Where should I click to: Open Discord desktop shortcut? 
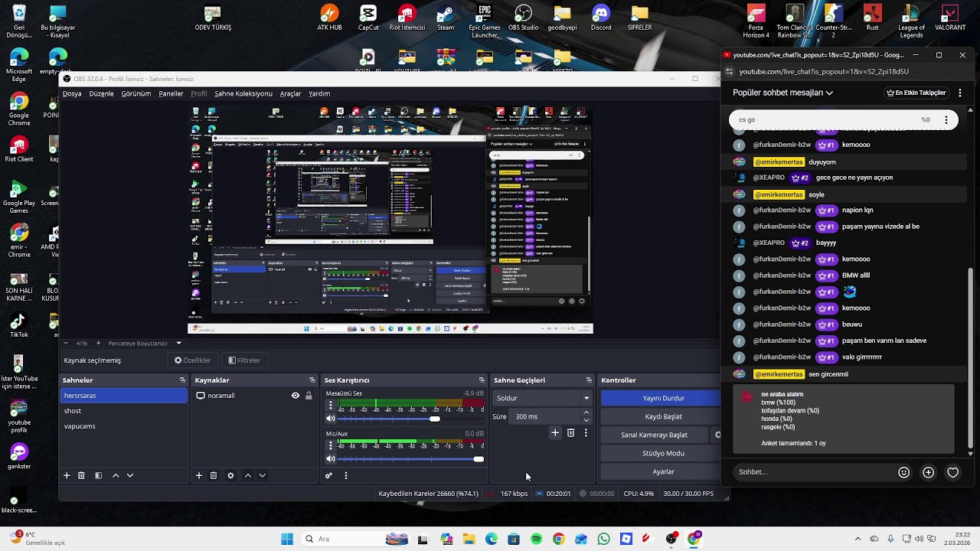(x=601, y=18)
